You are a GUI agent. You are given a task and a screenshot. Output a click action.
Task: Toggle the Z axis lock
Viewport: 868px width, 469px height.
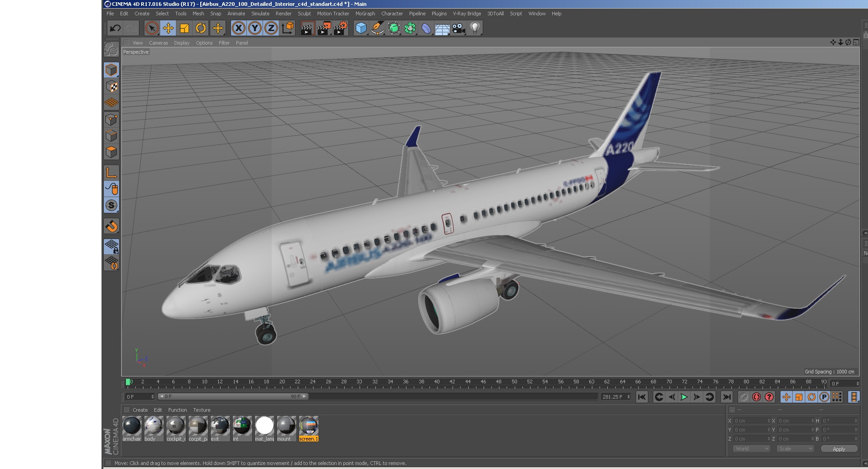(271, 28)
